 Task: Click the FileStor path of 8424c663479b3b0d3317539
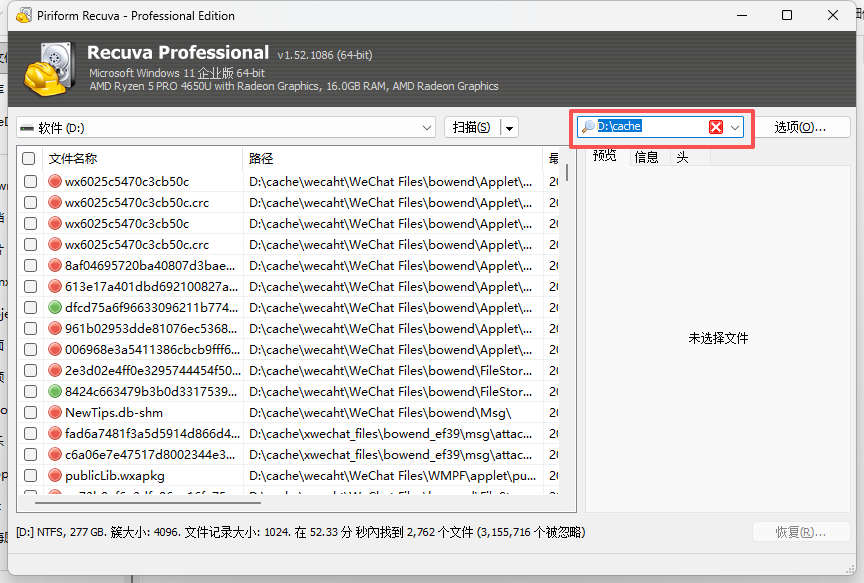(x=391, y=392)
